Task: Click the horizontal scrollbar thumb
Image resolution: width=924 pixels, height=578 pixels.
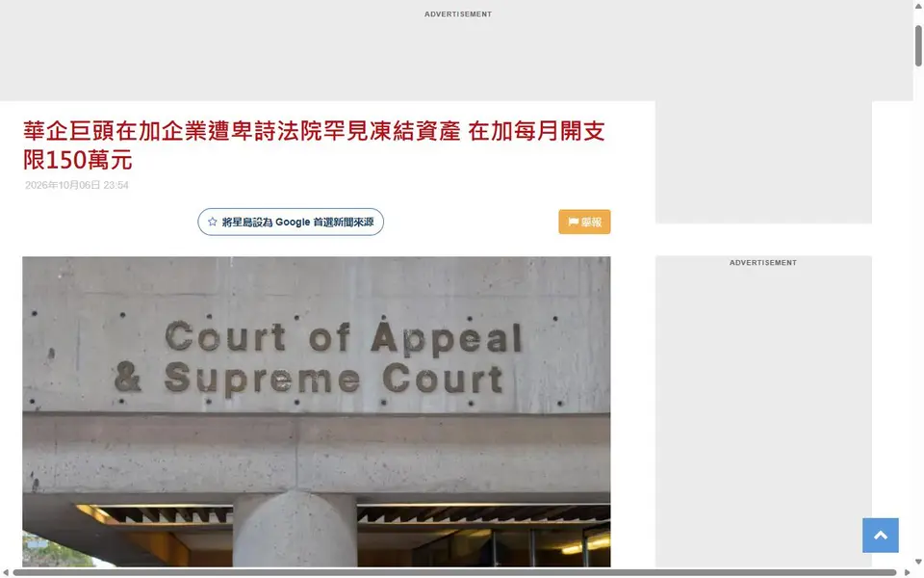Action: [x=454, y=572]
